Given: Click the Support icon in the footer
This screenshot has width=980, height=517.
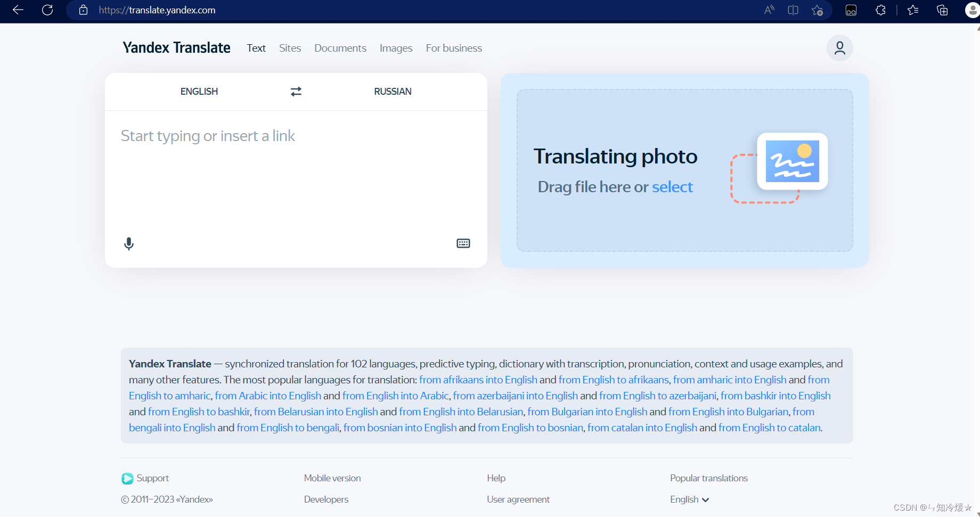Looking at the screenshot, I should tap(127, 479).
